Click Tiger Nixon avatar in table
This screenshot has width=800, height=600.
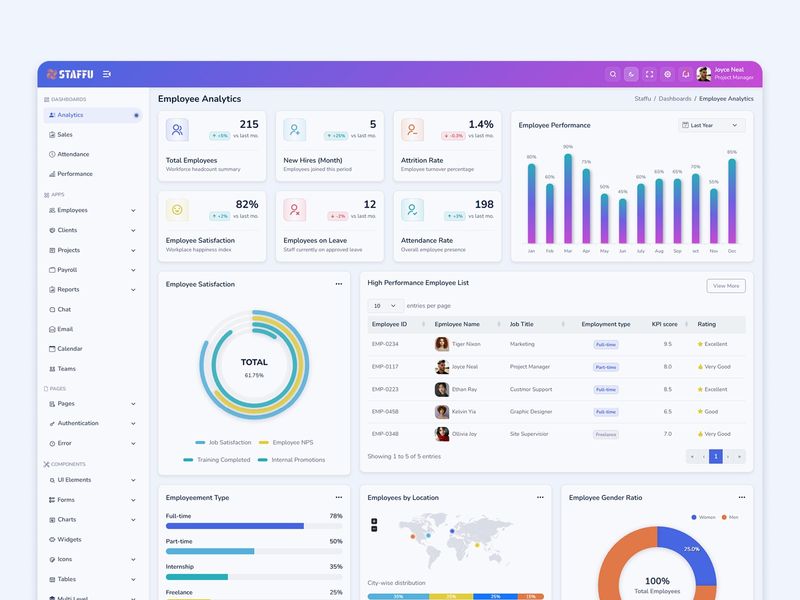[442, 344]
